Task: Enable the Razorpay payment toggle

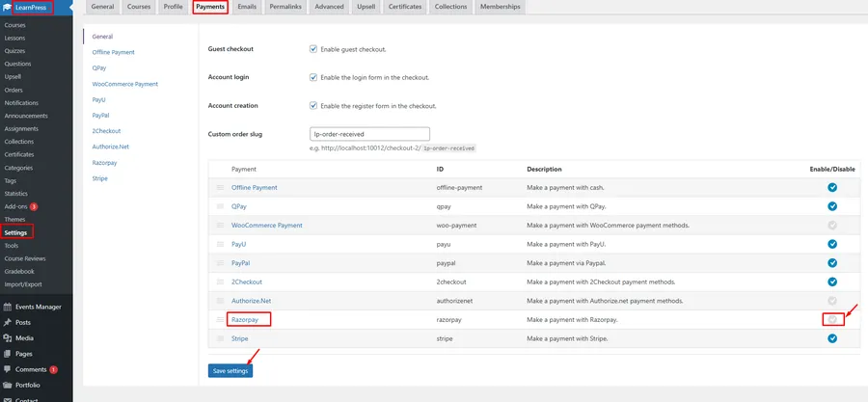Action: click(x=832, y=319)
